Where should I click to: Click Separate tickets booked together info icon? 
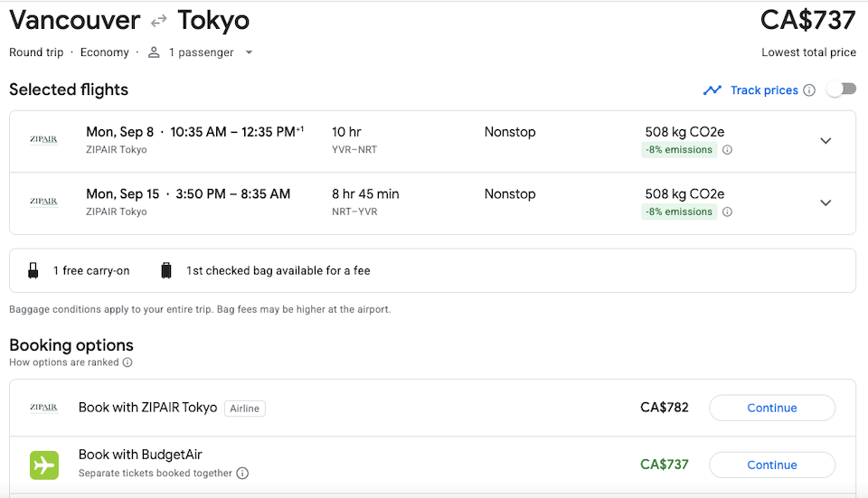click(242, 473)
